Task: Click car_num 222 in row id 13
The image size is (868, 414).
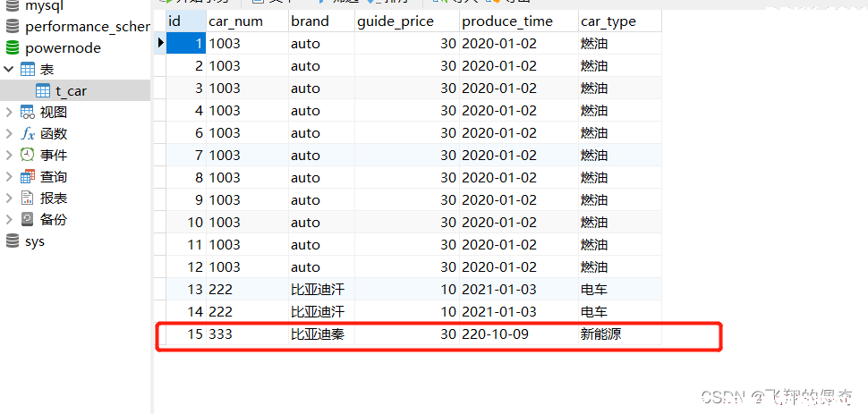Action: pyautogui.click(x=248, y=289)
